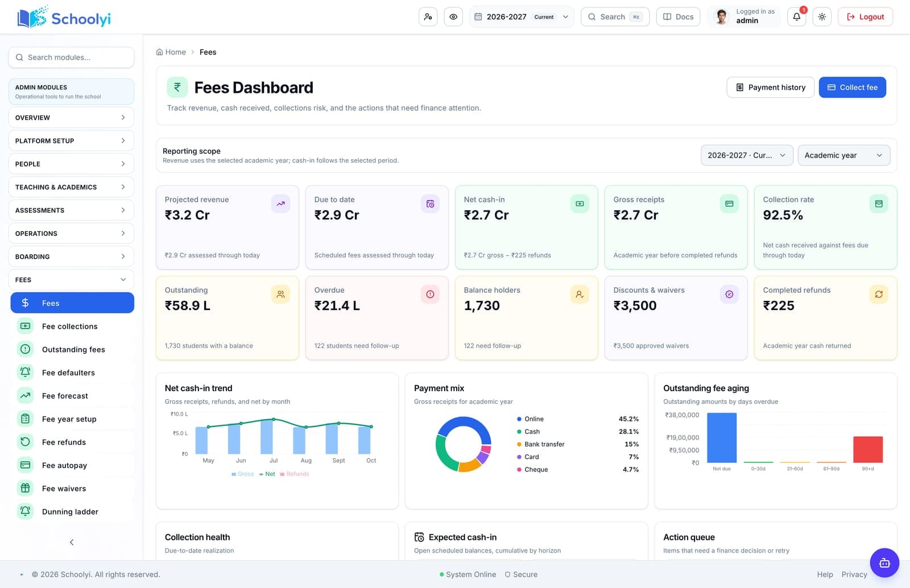The height and width of the screenshot is (588, 910).
Task: Collapse the sidebar with the left chevron
Action: tap(72, 542)
